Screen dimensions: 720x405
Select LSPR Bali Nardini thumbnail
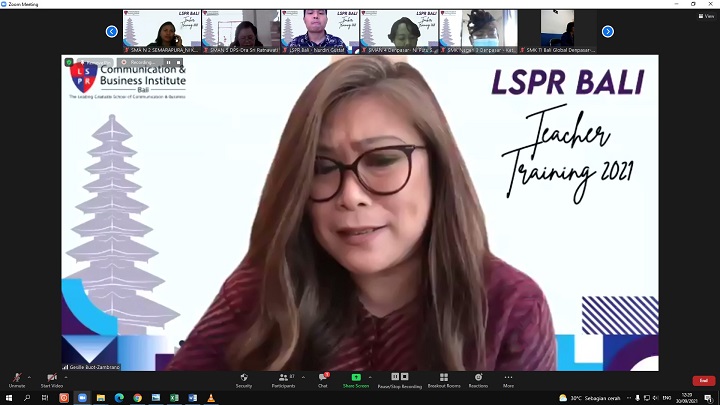click(x=320, y=31)
